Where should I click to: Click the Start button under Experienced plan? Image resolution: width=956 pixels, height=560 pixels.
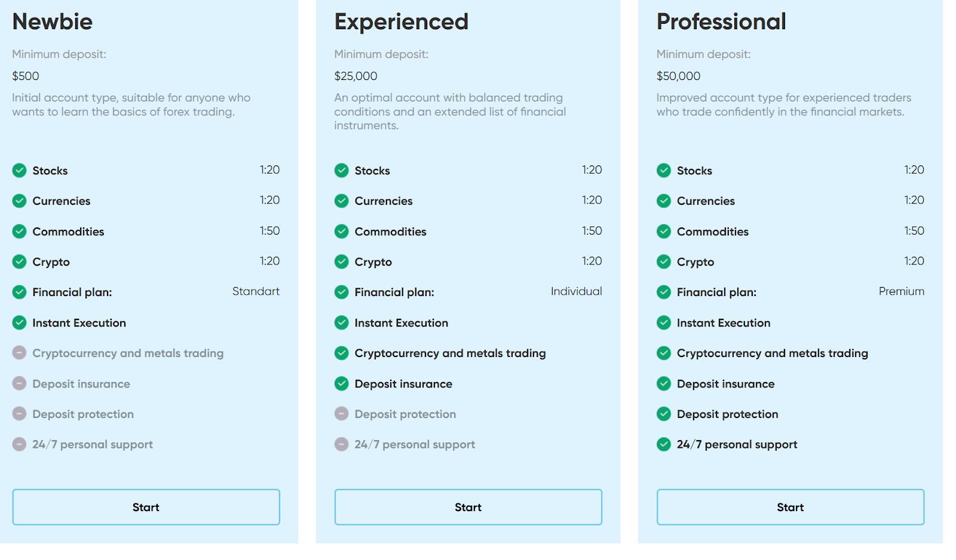(468, 507)
